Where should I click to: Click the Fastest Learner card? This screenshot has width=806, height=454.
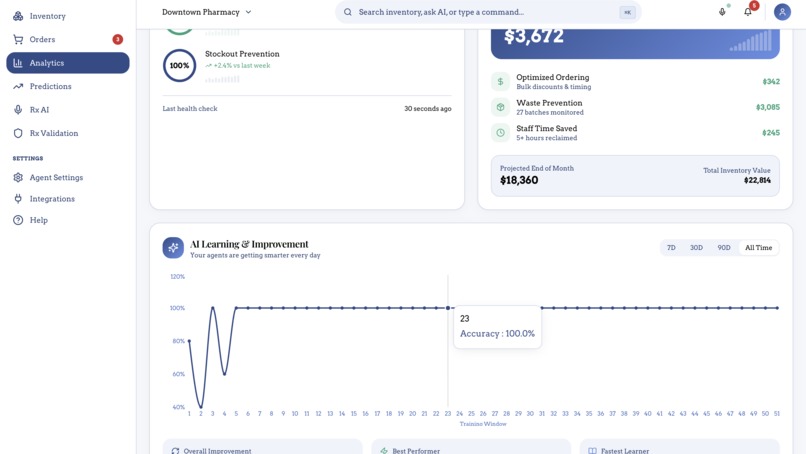[680, 446]
